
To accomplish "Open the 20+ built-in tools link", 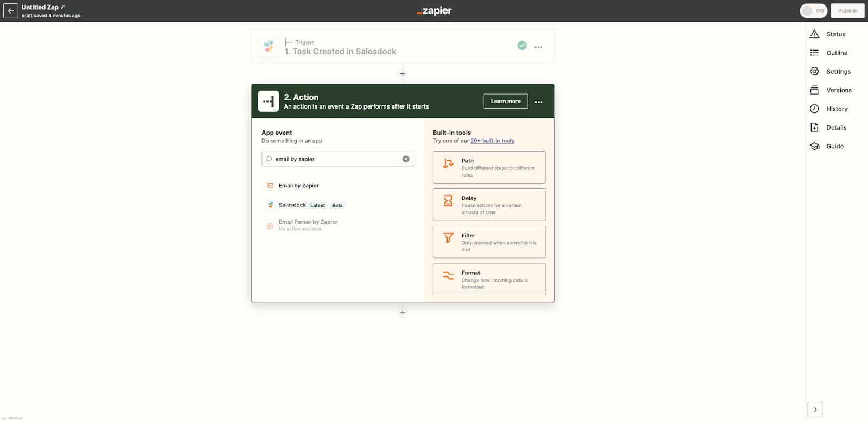I will click(492, 141).
